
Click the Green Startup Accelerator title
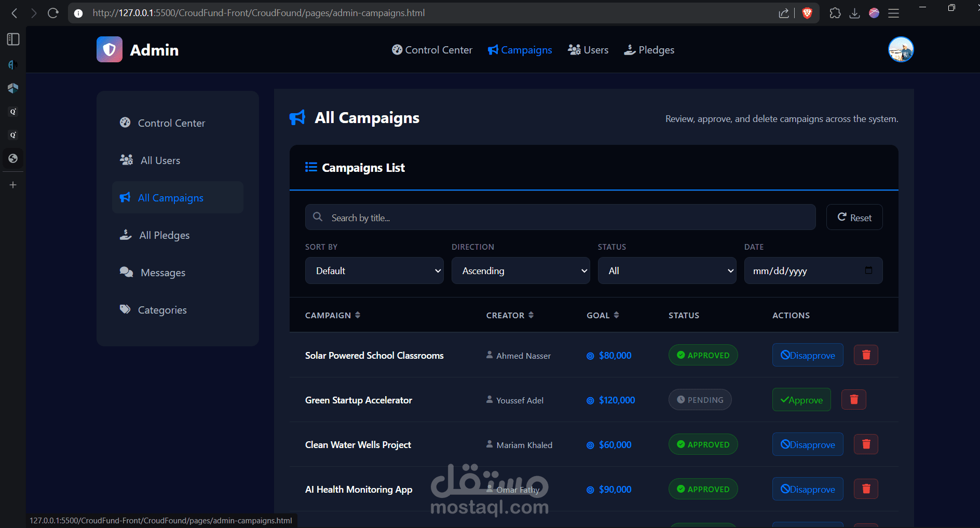[x=359, y=400]
